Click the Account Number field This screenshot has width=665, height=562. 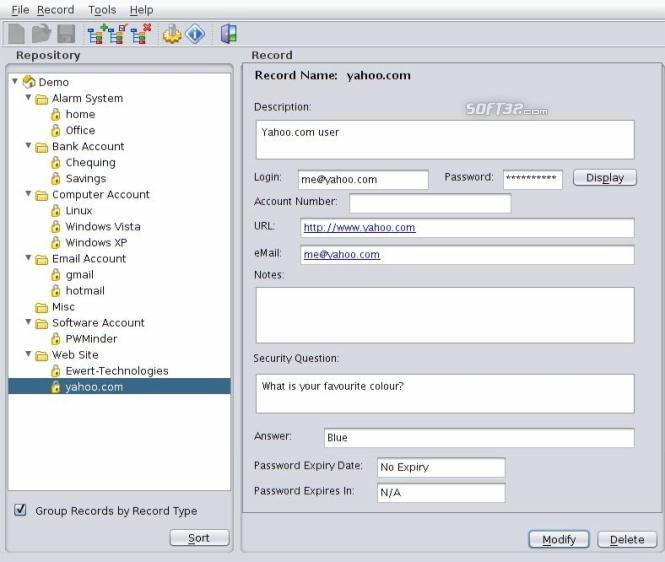(x=430, y=204)
